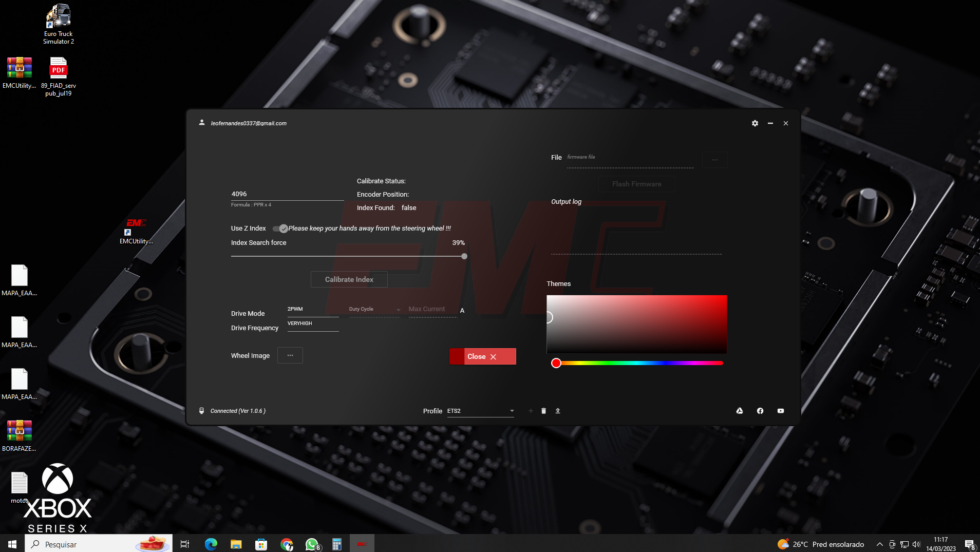
Task: Open the Drive Mode 2PWM selector
Action: [x=313, y=309]
